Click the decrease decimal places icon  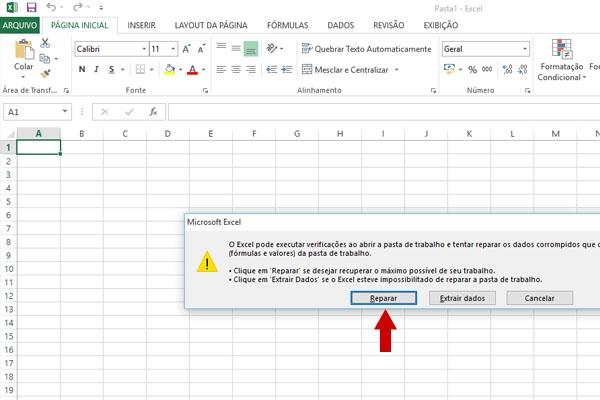[522, 69]
